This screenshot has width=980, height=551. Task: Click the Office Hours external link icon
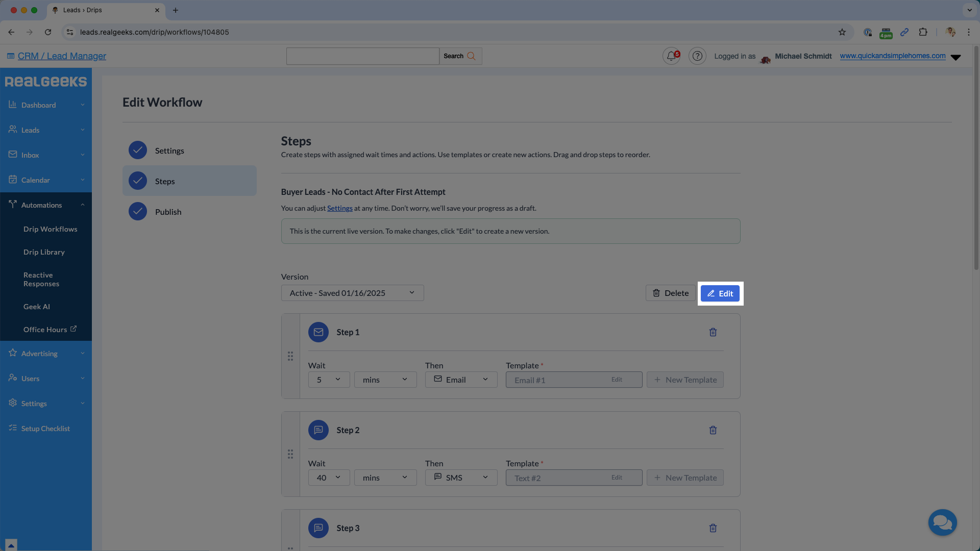coord(73,329)
